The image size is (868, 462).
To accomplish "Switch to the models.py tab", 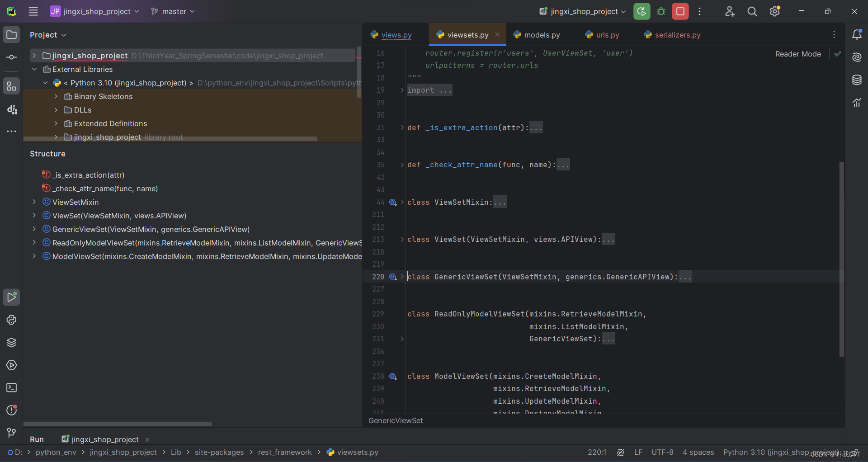I will tap(537, 35).
